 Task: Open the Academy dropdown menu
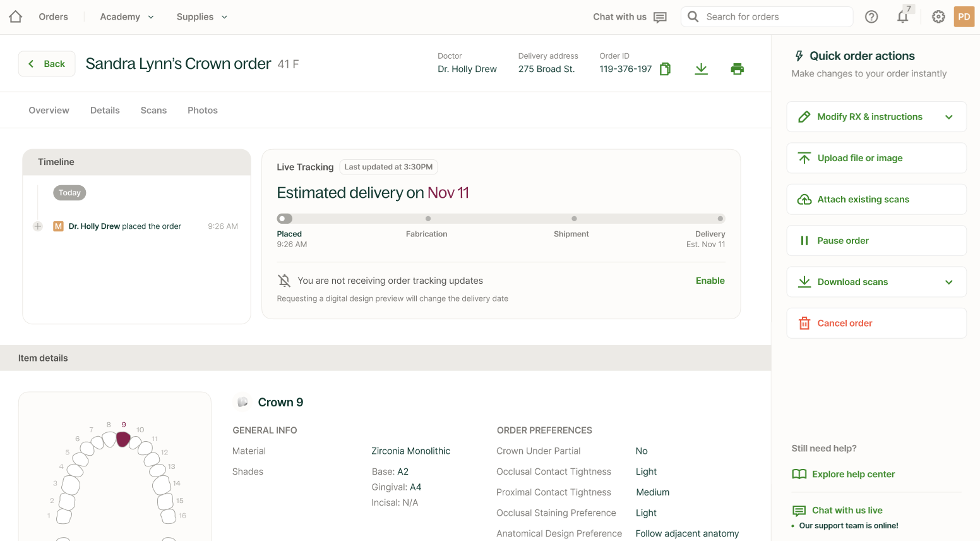pyautogui.click(x=127, y=17)
